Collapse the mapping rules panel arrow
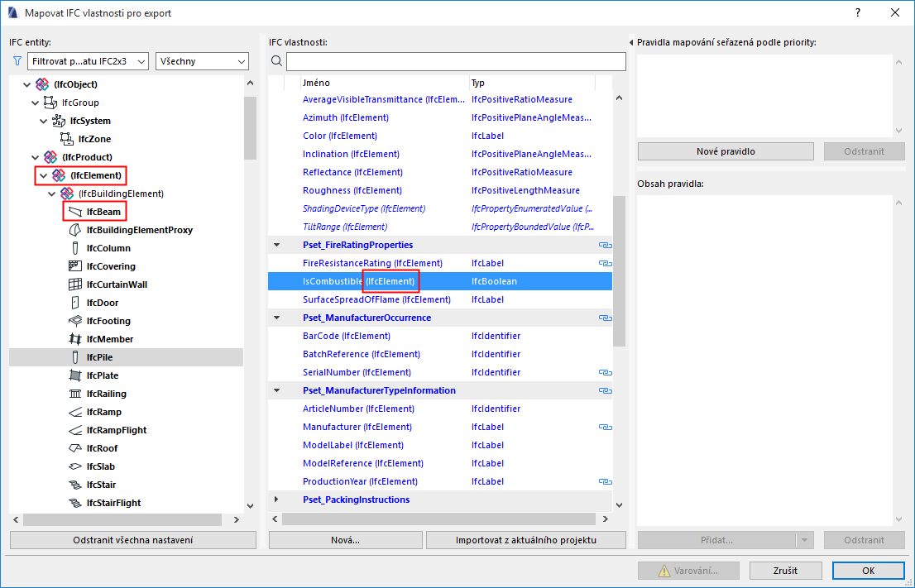915x588 pixels. click(631, 42)
